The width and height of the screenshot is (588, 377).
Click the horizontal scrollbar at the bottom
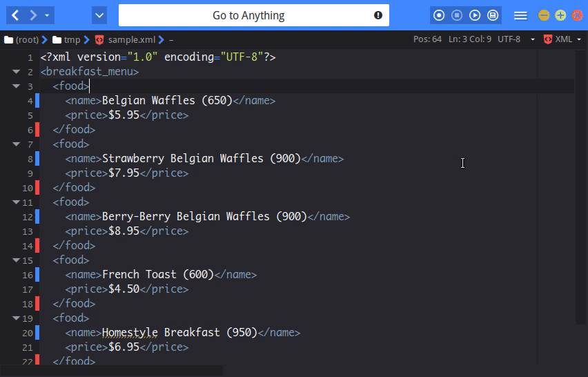(x=111, y=371)
